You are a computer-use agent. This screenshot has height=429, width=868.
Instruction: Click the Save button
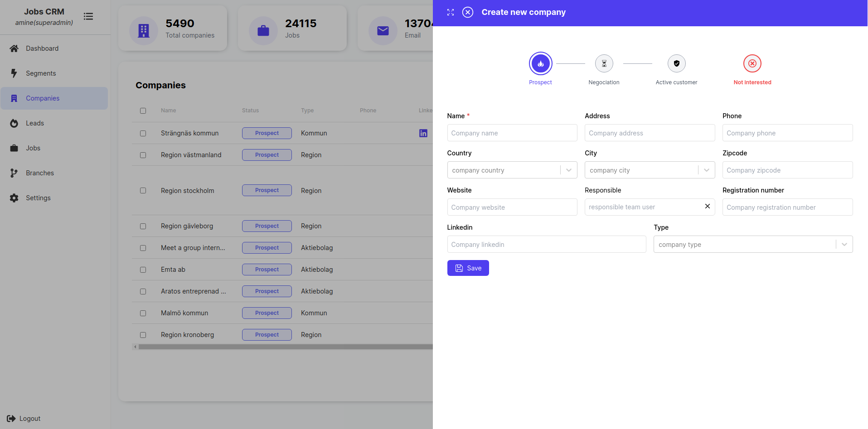pos(468,268)
